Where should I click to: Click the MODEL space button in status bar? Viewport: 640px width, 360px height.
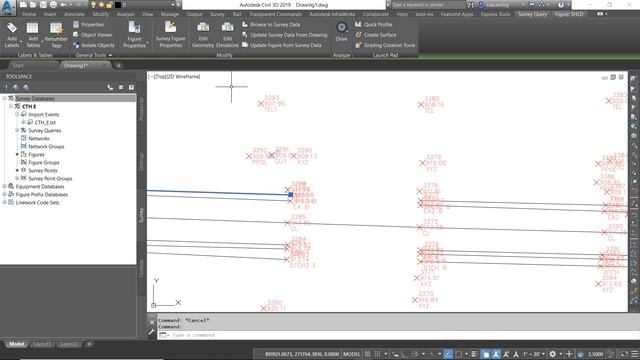click(x=351, y=354)
